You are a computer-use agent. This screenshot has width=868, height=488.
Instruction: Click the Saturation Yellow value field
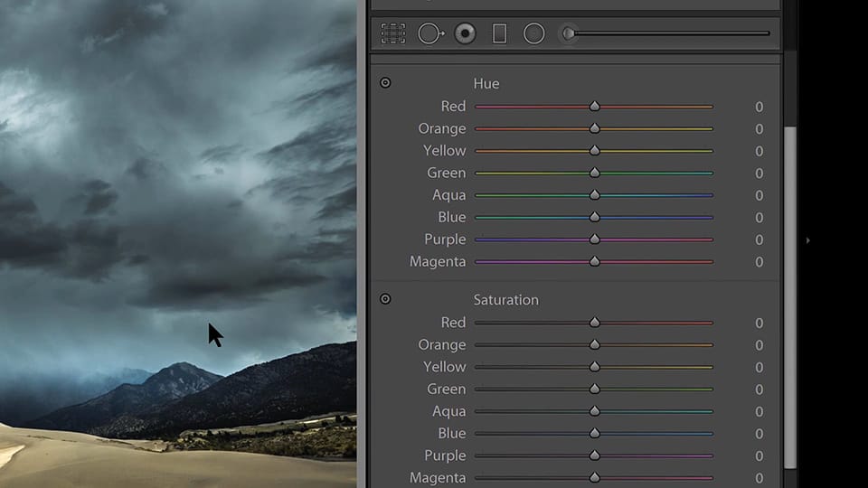pyautogui.click(x=759, y=368)
